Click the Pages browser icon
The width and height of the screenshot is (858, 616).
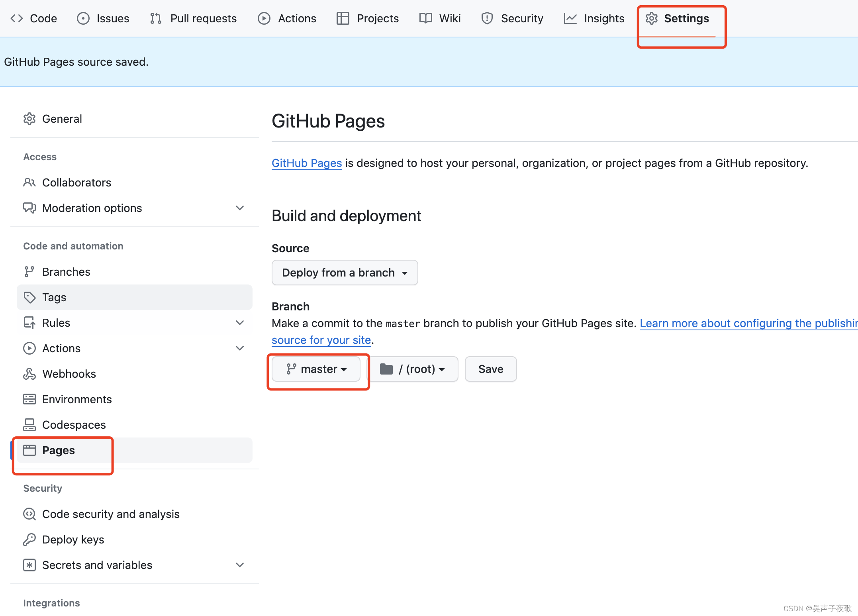pos(29,450)
